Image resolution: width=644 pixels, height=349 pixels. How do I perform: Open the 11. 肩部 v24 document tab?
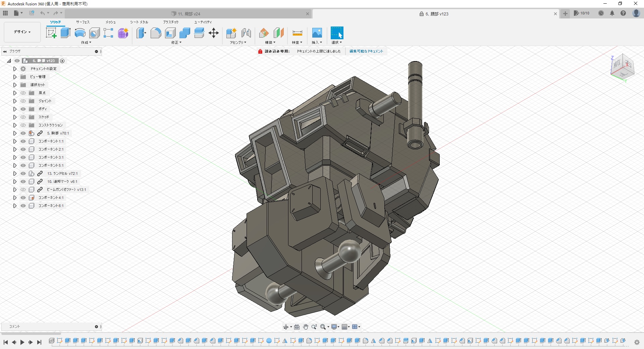point(189,14)
